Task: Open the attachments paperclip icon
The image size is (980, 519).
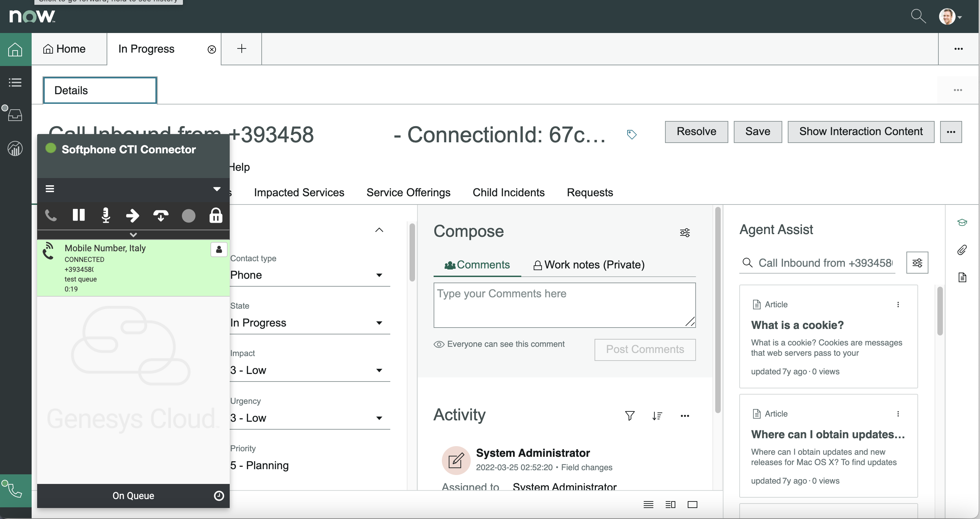Action: 962,250
